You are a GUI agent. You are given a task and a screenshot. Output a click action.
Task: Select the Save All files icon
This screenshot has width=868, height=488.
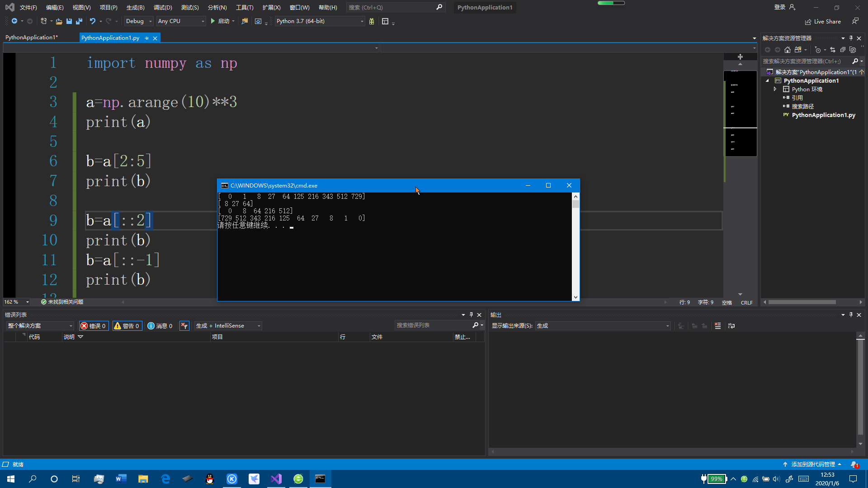[x=79, y=21]
